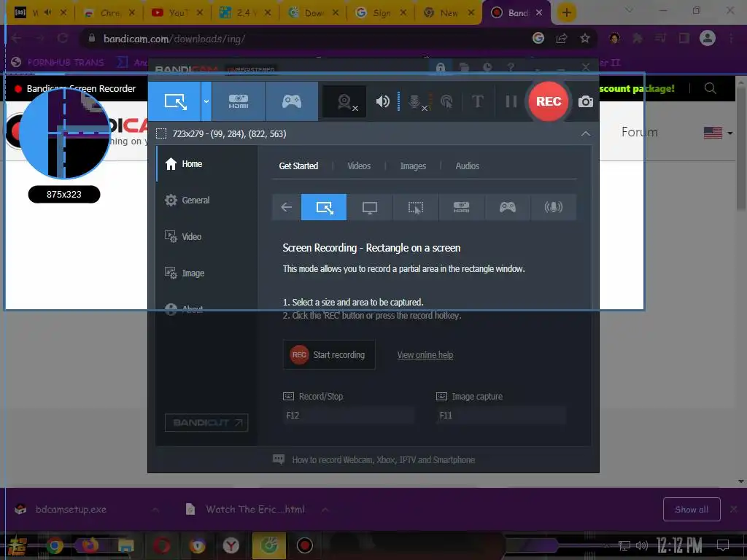Viewport: 747px width, 560px height.
Task: Open the folder icon in Bandicam title bar
Action: point(463,68)
